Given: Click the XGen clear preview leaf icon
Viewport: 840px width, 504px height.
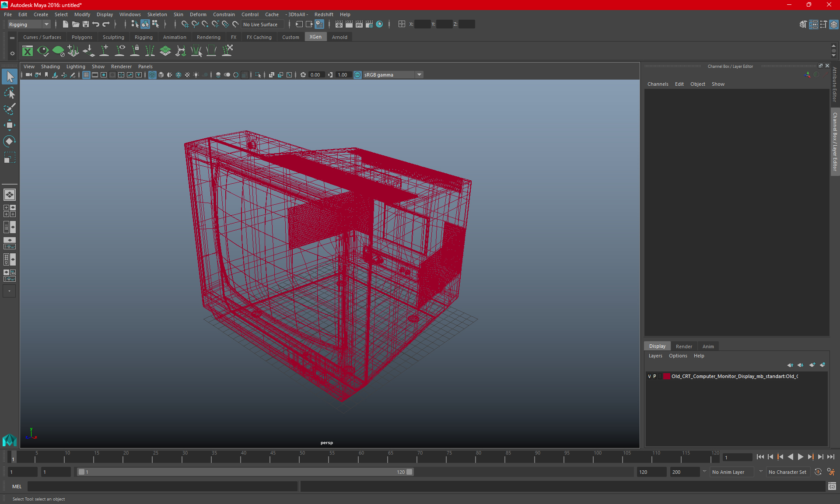Looking at the screenshot, I should coord(58,51).
